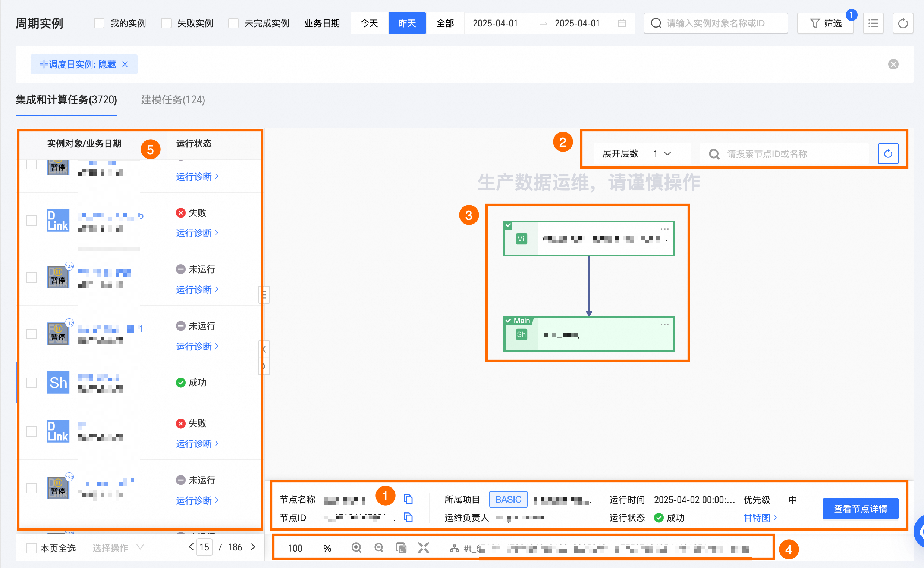Click the D Link icon of first failed instance
Screen dimensions: 924x568
(x=58, y=220)
